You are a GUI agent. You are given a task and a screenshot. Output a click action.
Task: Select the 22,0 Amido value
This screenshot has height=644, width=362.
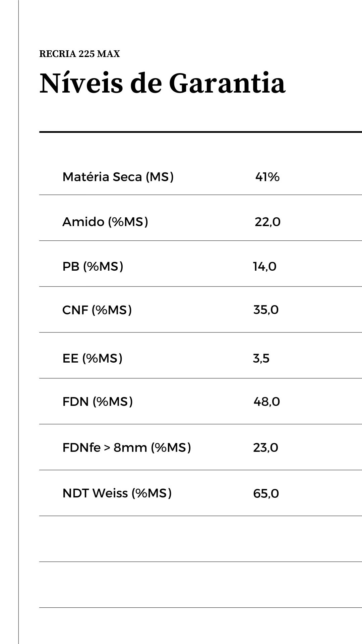point(267,222)
